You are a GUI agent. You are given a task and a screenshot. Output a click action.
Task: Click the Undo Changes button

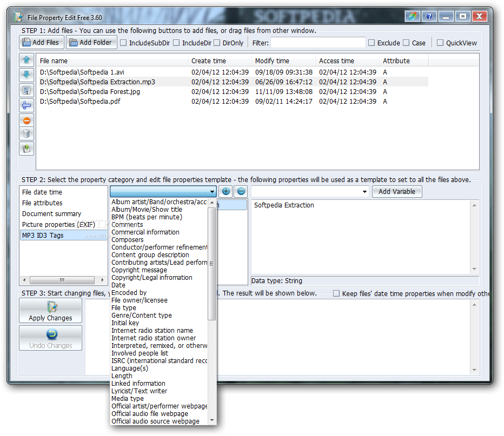coord(50,338)
